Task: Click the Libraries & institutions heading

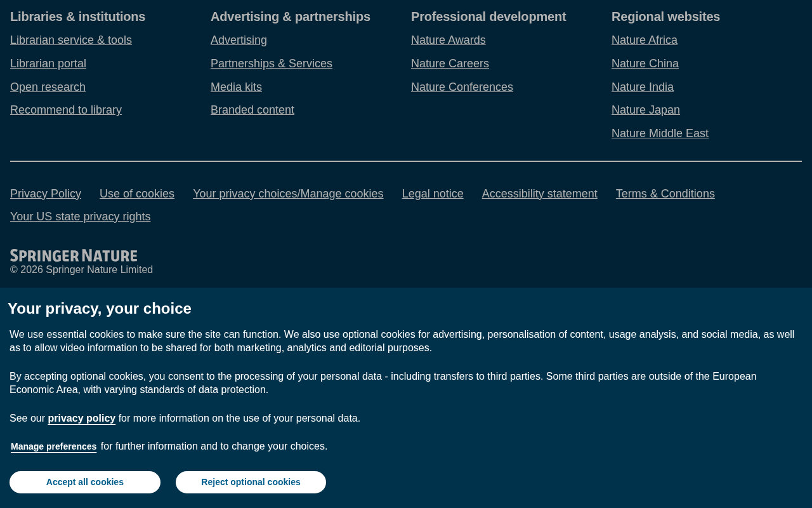Action: pyautogui.click(x=78, y=17)
